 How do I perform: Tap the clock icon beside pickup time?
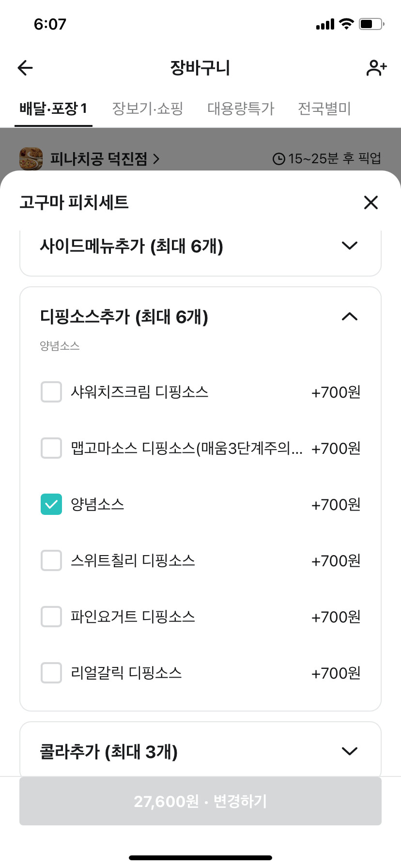[x=278, y=159]
